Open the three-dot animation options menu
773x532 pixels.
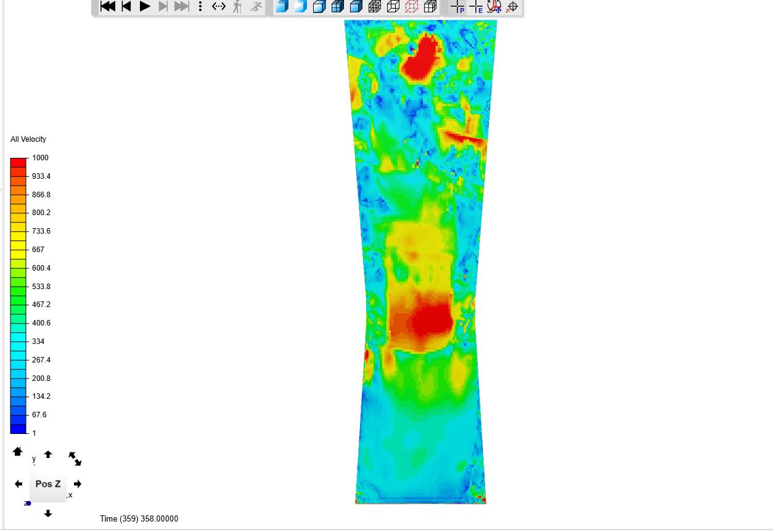200,7
